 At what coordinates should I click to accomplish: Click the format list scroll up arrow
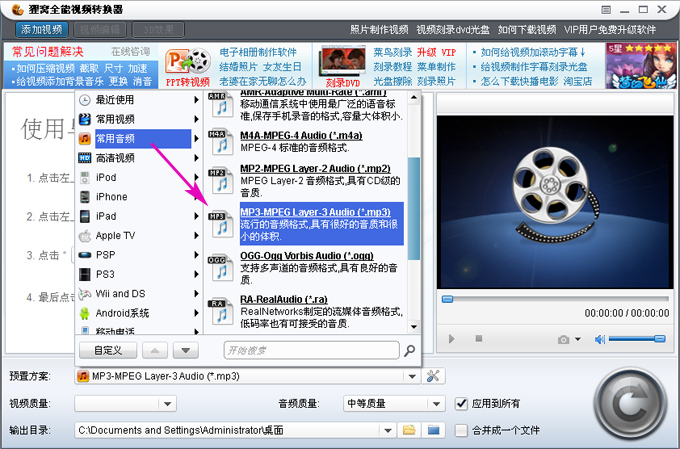coord(414,98)
